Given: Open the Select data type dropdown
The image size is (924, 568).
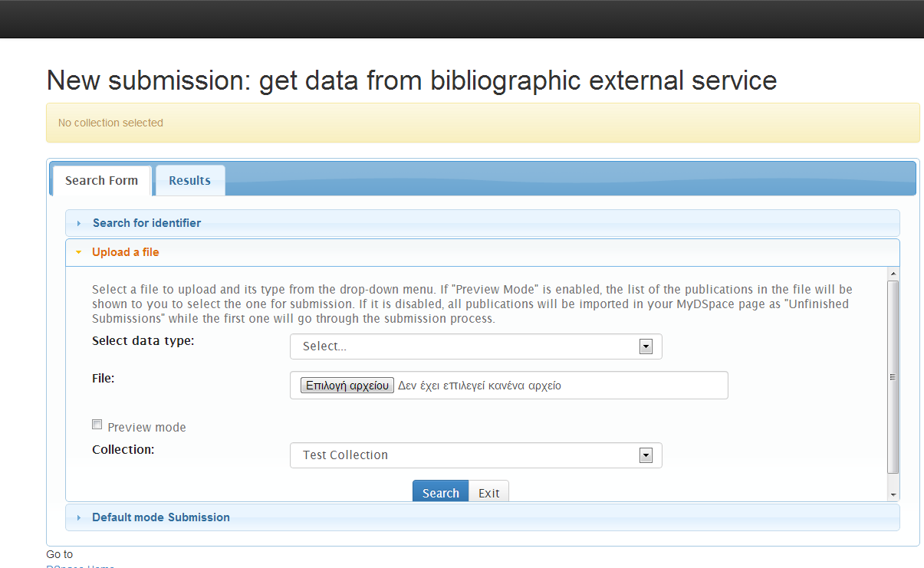Looking at the screenshot, I should (475, 346).
